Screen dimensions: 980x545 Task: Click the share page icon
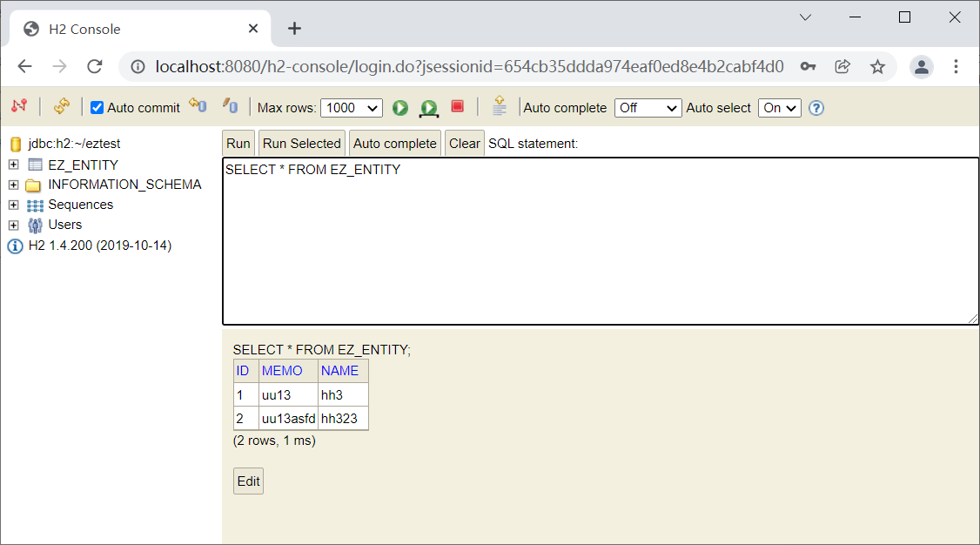click(x=842, y=66)
